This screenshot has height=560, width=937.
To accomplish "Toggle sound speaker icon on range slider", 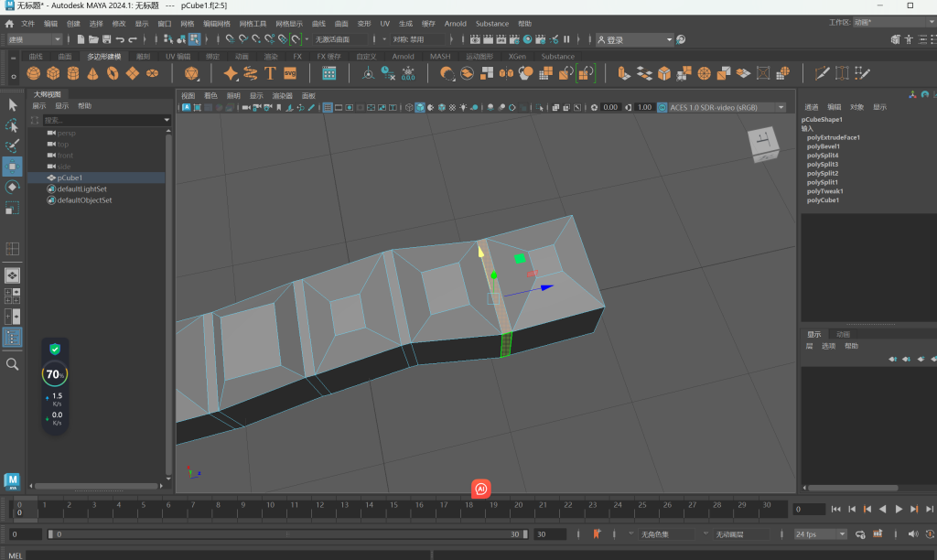I will pyautogui.click(x=913, y=533).
